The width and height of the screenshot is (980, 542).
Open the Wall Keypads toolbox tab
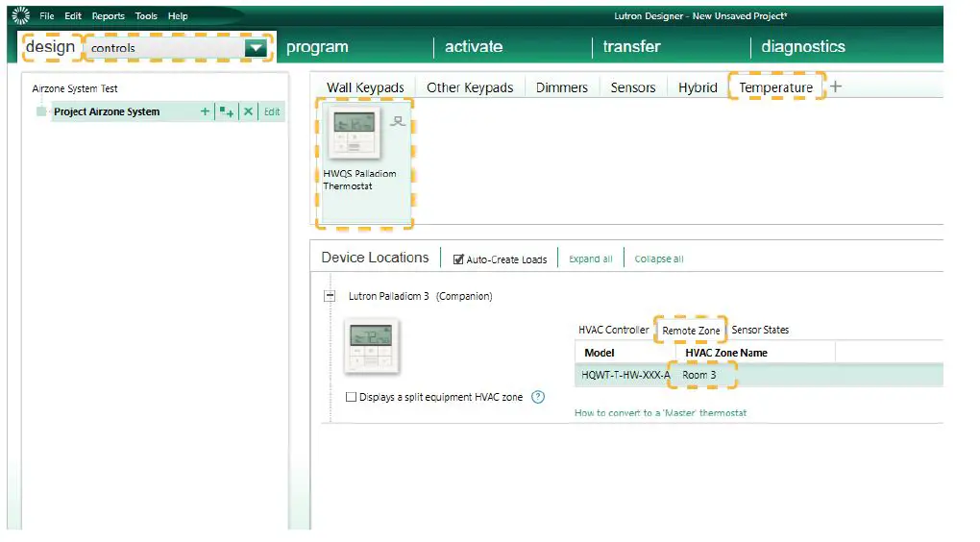click(366, 87)
